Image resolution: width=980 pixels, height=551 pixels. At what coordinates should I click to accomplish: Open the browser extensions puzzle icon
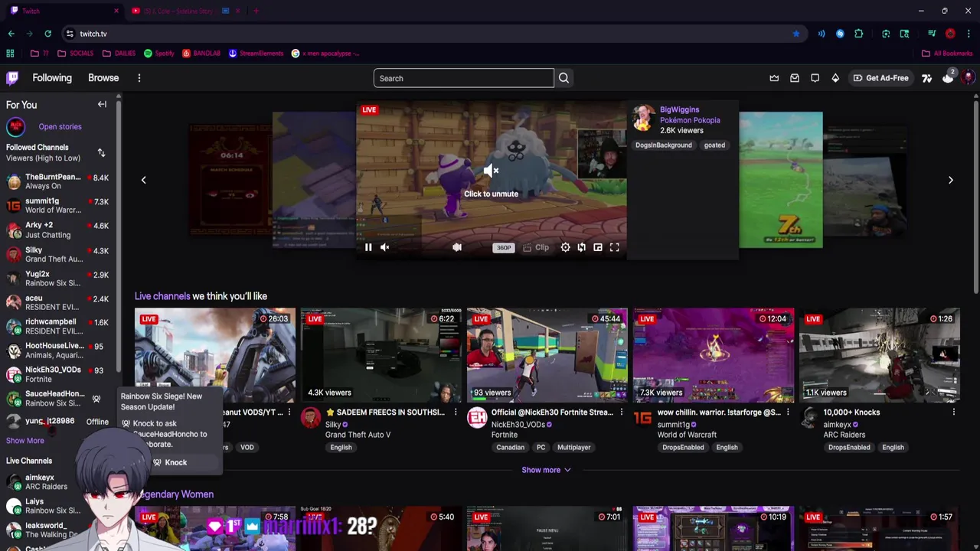pos(858,34)
